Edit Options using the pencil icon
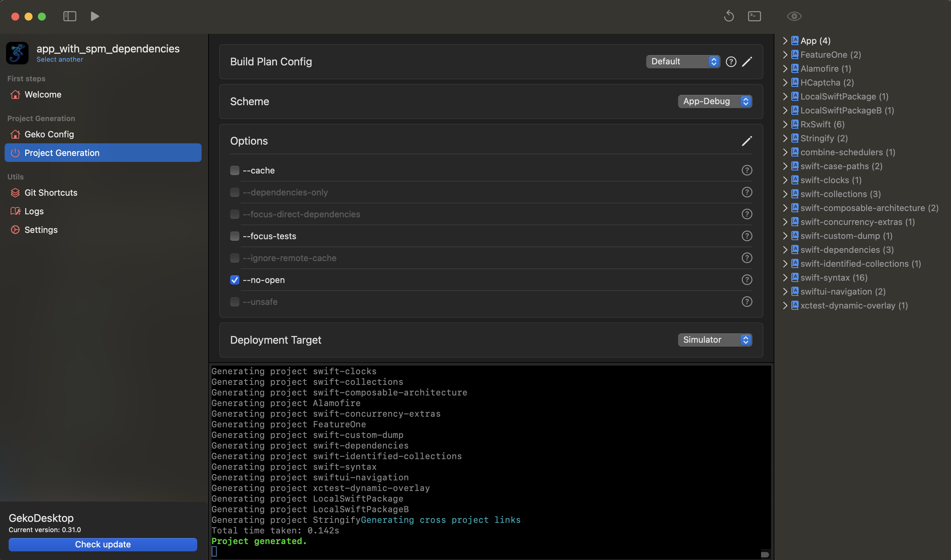The image size is (951, 560). click(747, 141)
